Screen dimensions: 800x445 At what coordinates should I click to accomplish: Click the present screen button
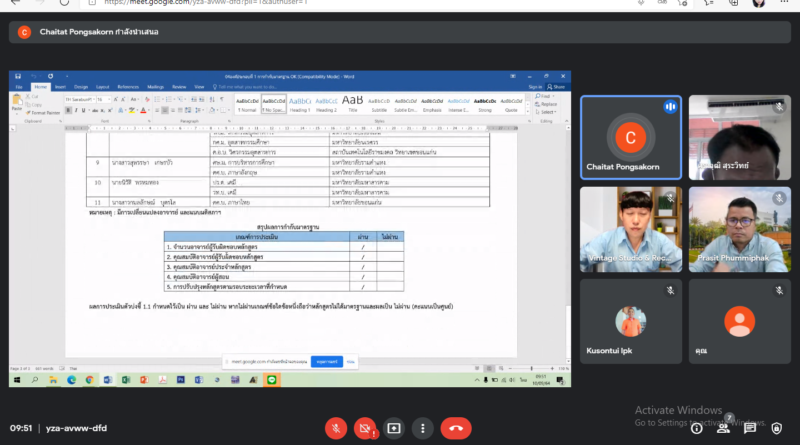(x=394, y=428)
